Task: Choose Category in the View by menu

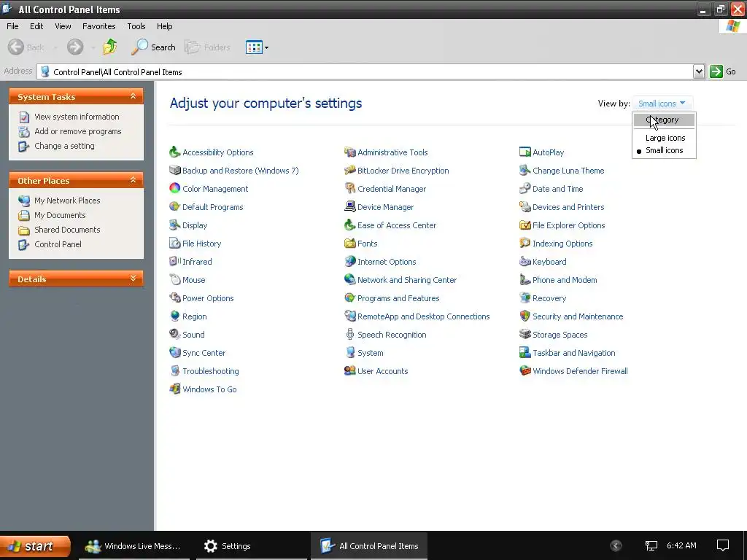Action: tap(664, 120)
